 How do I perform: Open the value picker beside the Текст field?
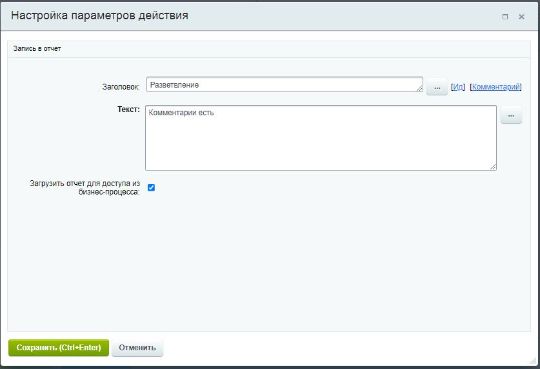click(x=511, y=116)
